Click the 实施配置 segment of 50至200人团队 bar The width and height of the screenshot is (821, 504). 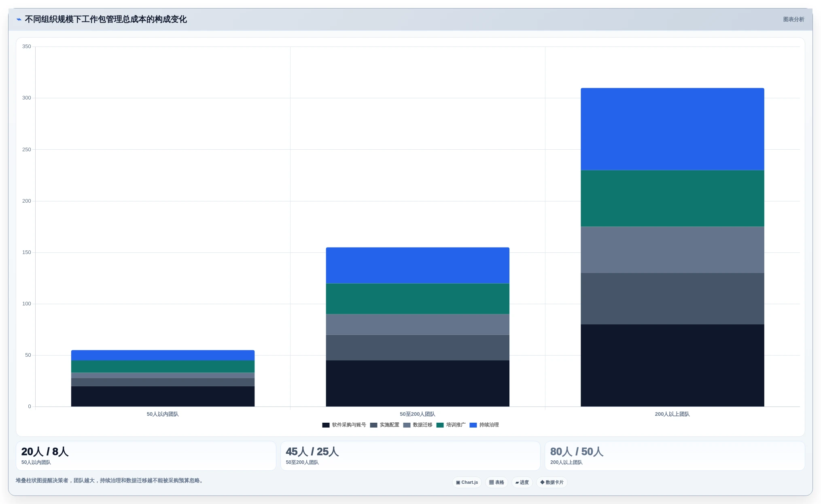[x=418, y=347]
